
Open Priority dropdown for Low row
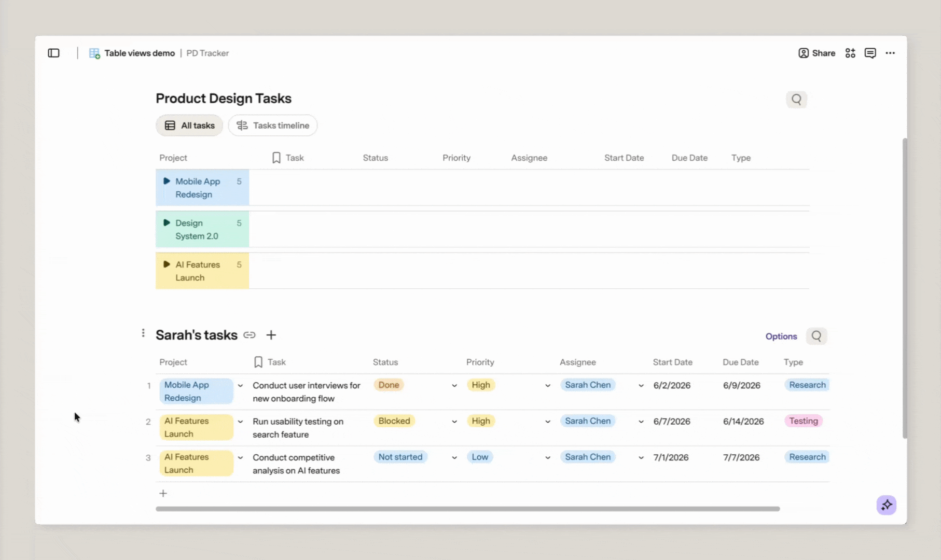tap(548, 457)
